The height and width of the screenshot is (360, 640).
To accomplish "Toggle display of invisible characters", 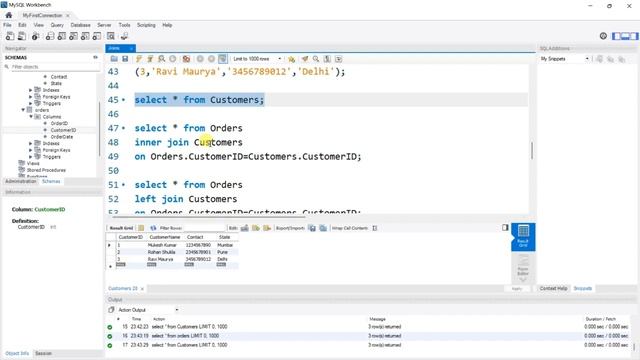I will click(x=327, y=59).
